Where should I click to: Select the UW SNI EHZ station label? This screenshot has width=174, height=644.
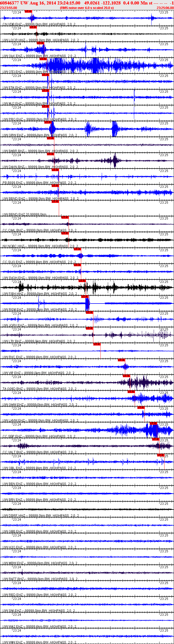(x=39, y=611)
